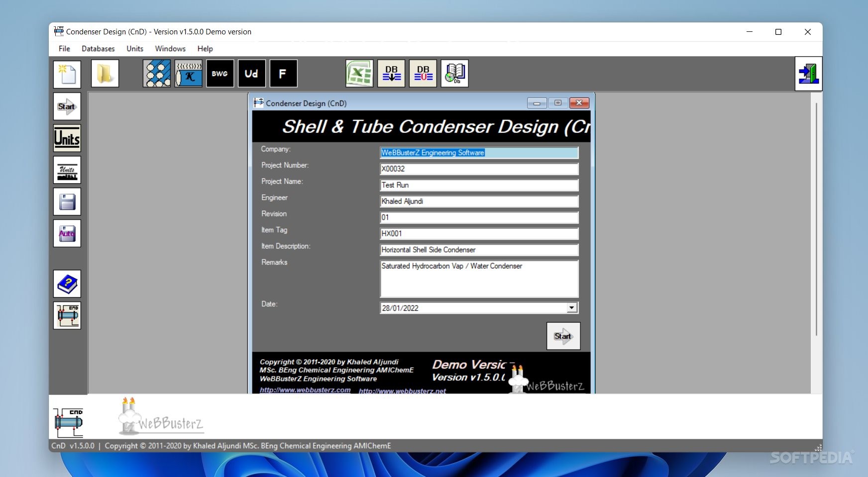Image resolution: width=868 pixels, height=477 pixels.
Task: Open the tube layout pattern icon
Action: pyautogui.click(x=157, y=74)
